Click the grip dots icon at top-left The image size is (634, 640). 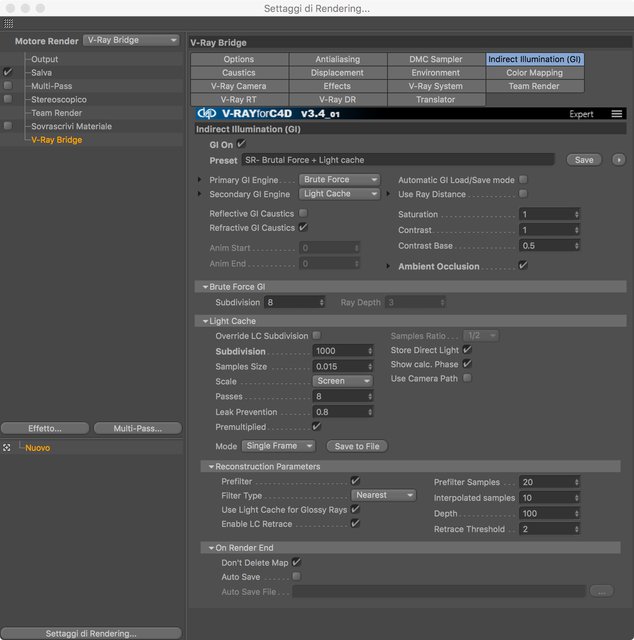tap(9, 23)
